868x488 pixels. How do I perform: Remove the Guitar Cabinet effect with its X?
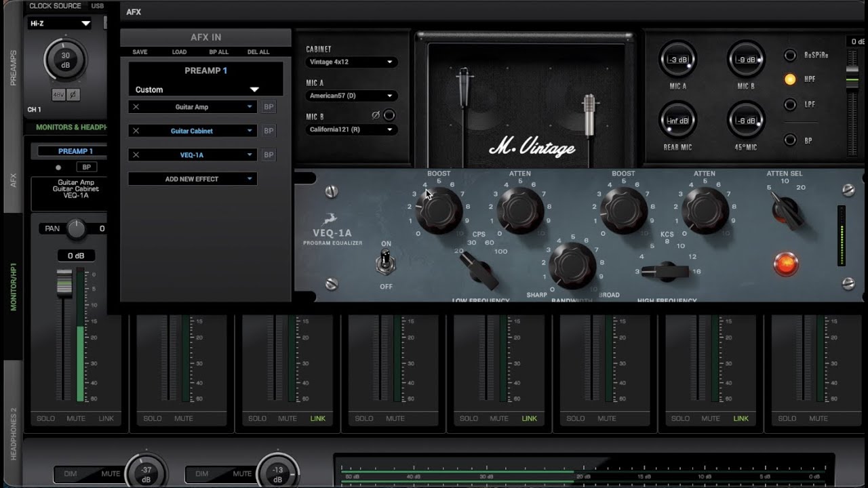(x=136, y=131)
